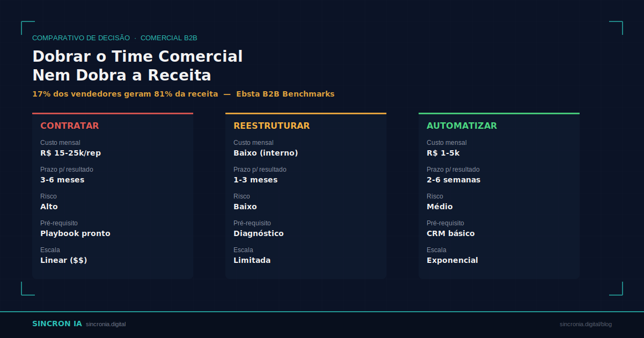Click the top-right corner bracket icon
Image resolution: width=644 pixels, height=338 pixels.
pyautogui.click(x=616, y=28)
